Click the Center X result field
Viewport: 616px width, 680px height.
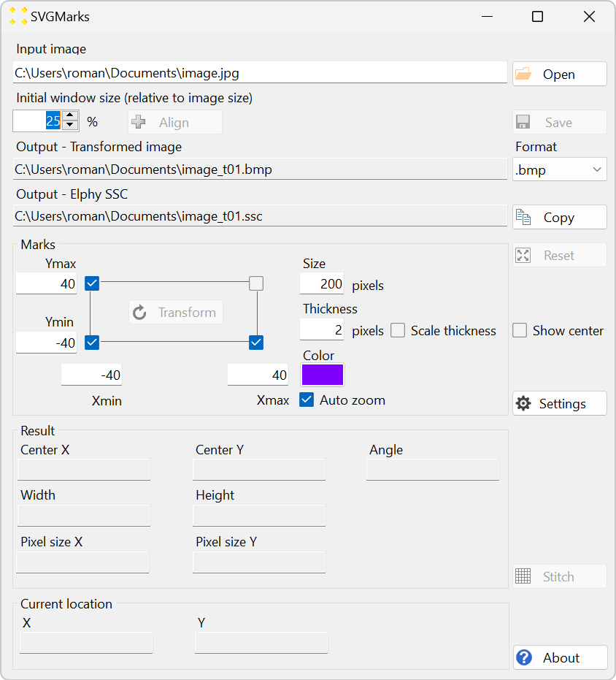(x=84, y=470)
